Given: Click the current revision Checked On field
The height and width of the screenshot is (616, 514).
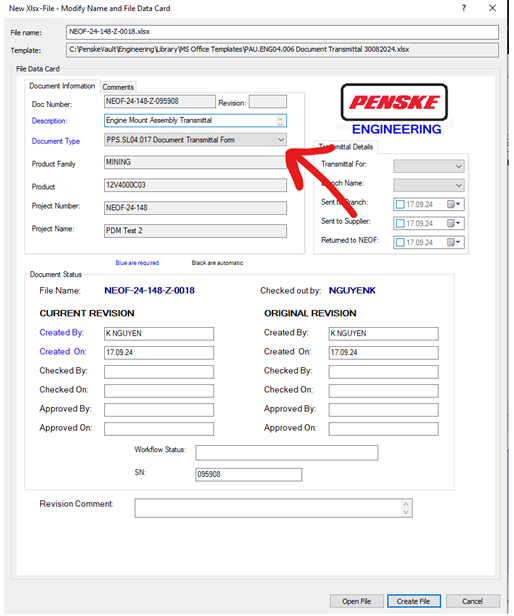Looking at the screenshot, I should 159,390.
